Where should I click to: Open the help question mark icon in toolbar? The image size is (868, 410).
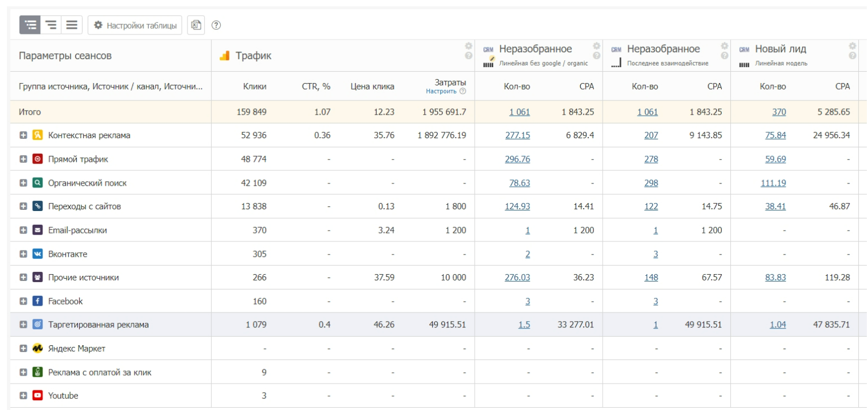tap(216, 25)
